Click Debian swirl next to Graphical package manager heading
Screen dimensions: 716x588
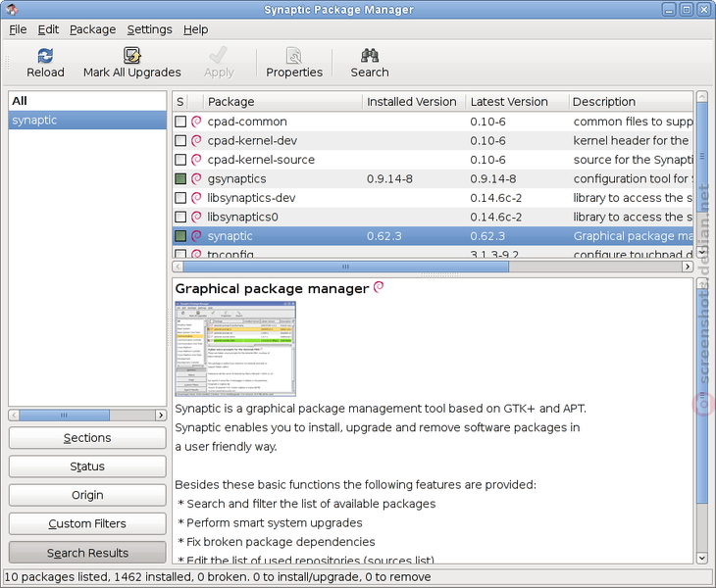click(x=379, y=287)
